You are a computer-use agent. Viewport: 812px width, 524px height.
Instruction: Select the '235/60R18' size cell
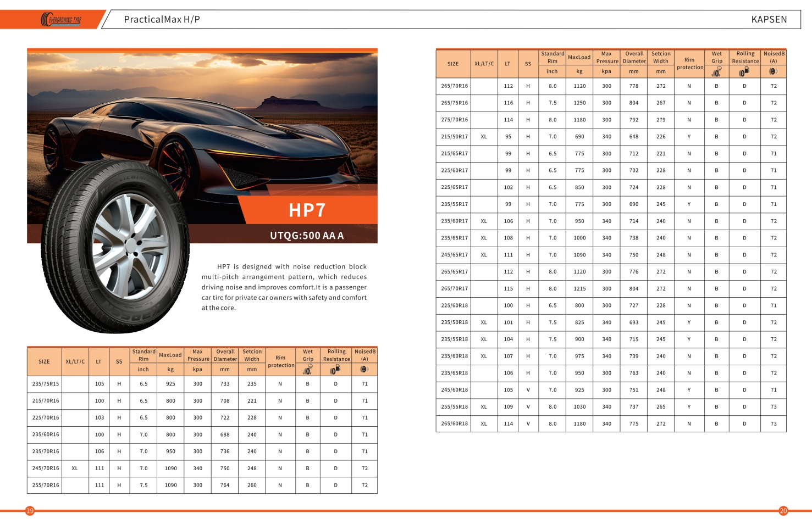(455, 356)
